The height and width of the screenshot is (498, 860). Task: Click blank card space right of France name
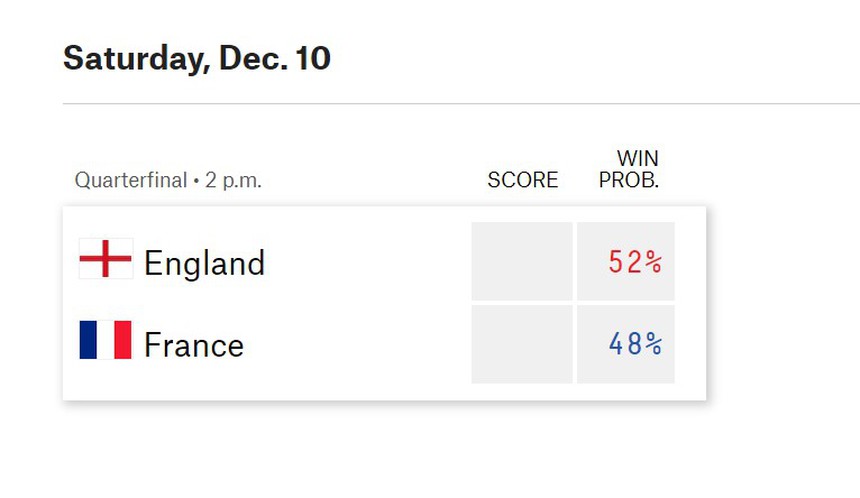360,345
